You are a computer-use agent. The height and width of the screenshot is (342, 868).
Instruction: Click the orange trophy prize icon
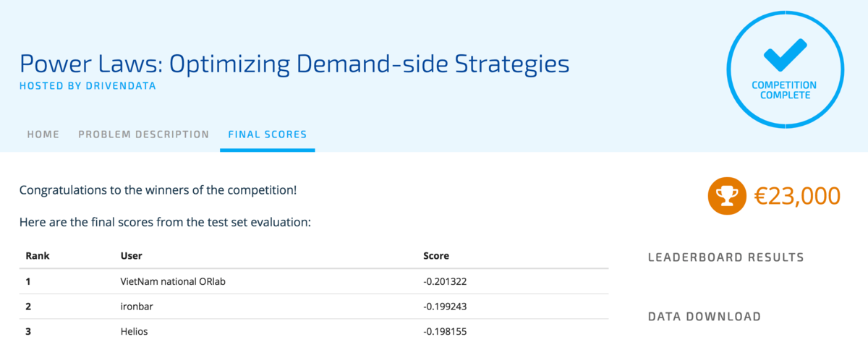point(726,196)
